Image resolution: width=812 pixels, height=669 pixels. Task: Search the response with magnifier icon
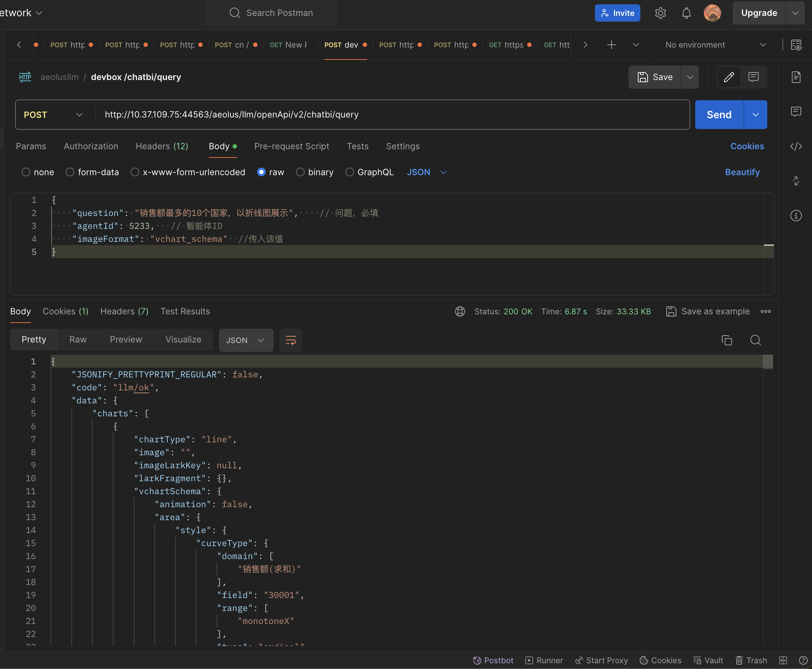[755, 340]
